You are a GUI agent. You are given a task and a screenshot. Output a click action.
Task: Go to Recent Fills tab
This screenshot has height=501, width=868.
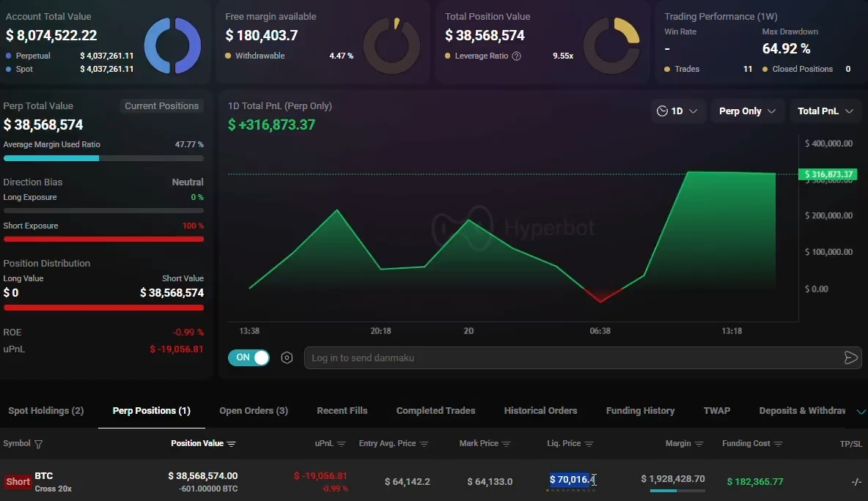[342, 411]
